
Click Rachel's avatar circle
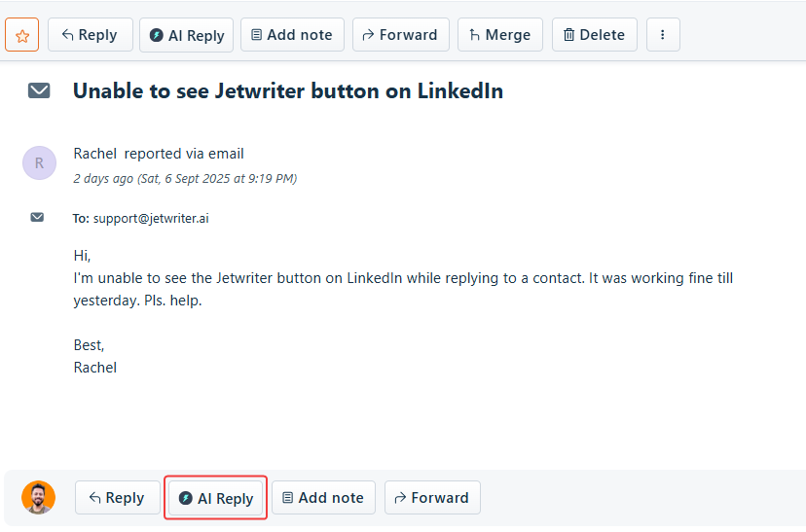point(39,163)
